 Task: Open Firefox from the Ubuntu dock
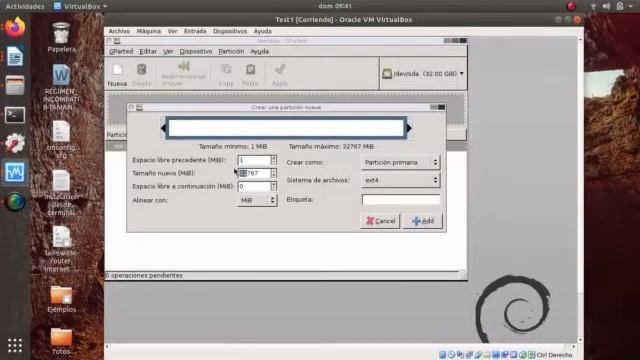click(x=15, y=27)
